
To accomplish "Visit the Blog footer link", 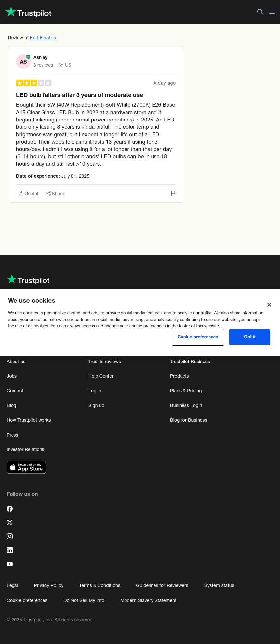I will tap(12, 405).
